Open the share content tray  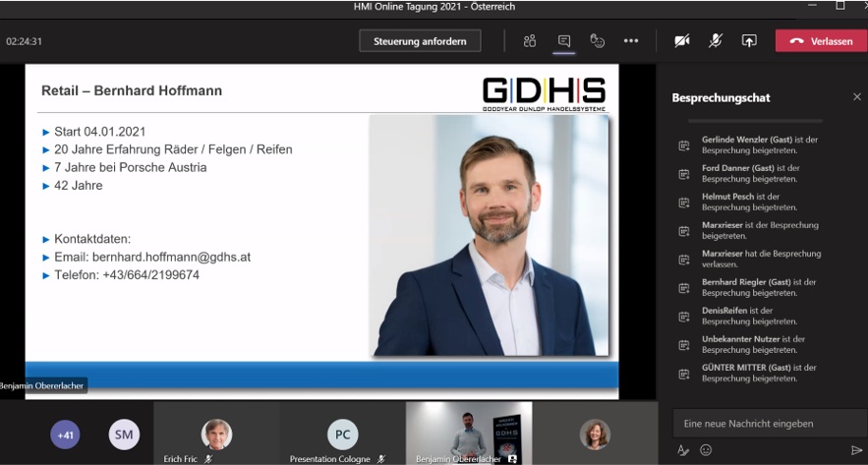[x=749, y=40]
